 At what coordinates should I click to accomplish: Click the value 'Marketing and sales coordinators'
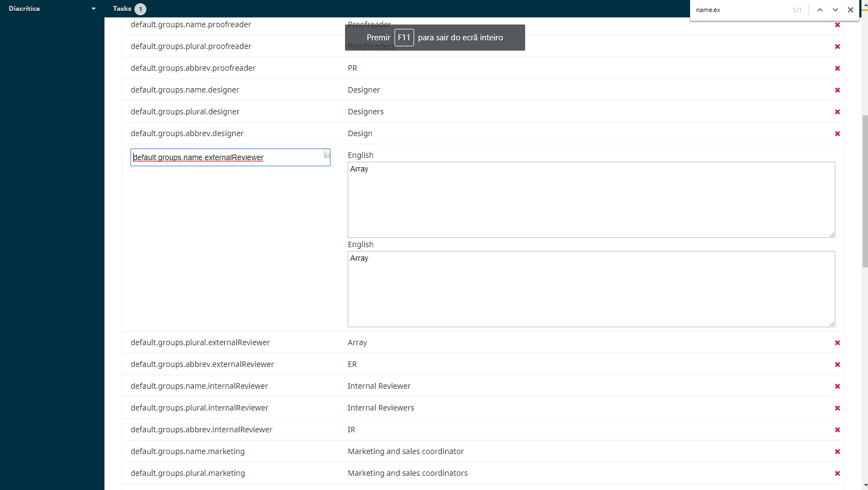coord(408,473)
